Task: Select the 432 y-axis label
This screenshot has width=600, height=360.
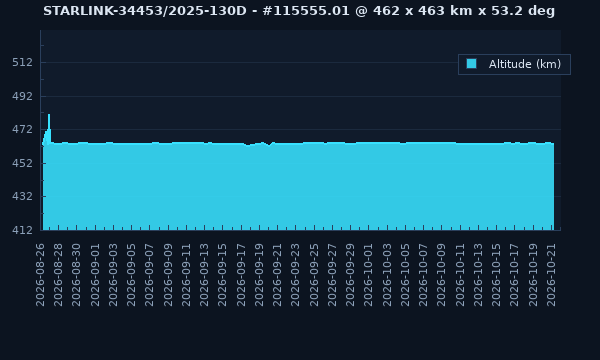Action: [23, 196]
